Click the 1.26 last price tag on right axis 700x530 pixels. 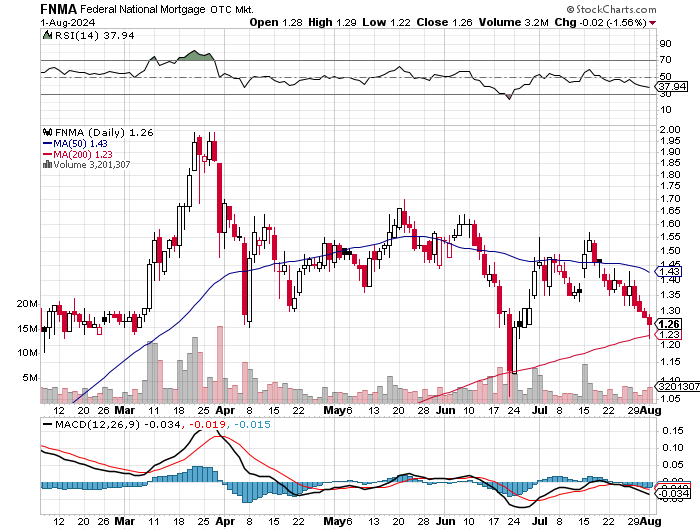tap(668, 324)
